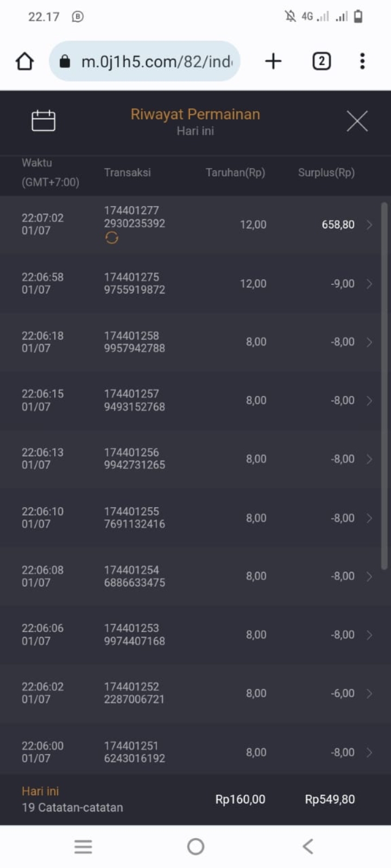Viewport: 391px width, 868px height.
Task: Tap the Android back navigation button
Action: point(308,846)
